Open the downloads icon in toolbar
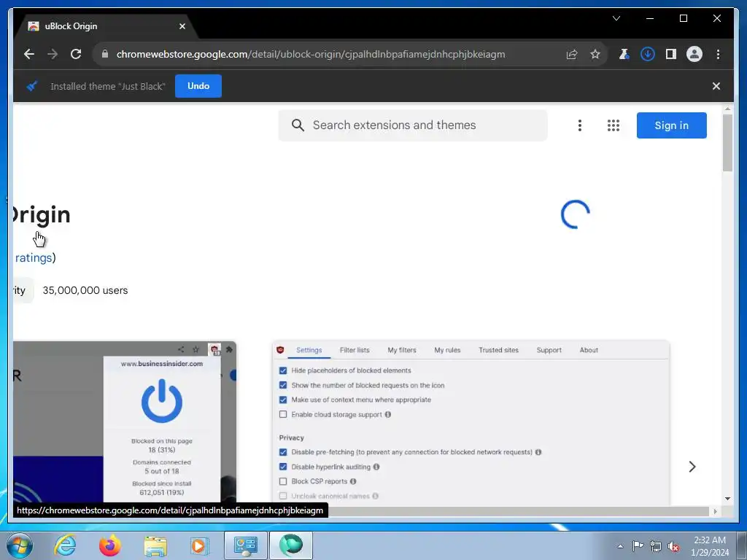 (x=648, y=54)
